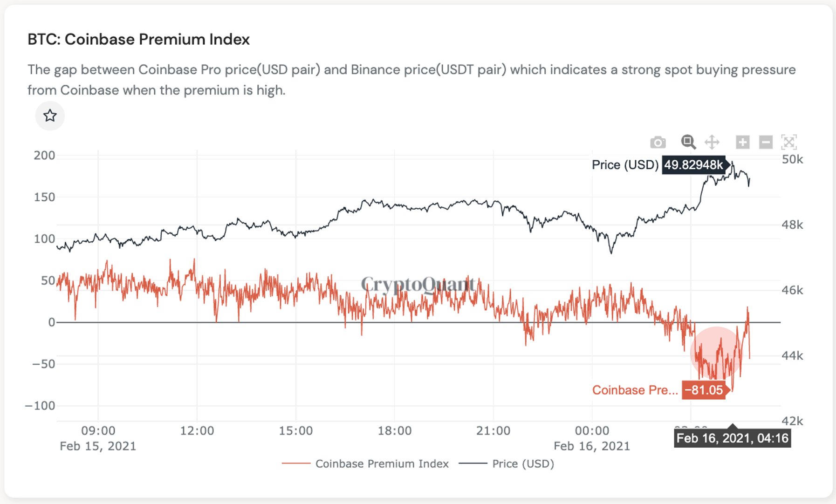Click the -81.05 premium tooltip label

704,390
